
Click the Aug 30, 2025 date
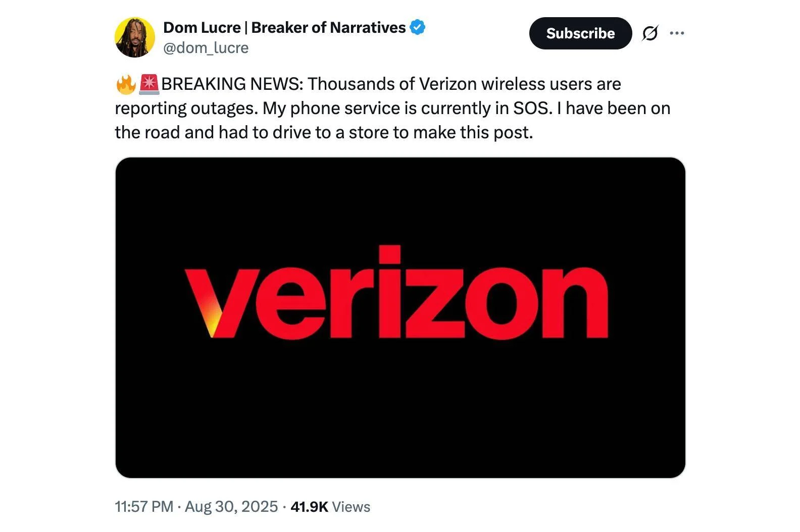(x=231, y=506)
